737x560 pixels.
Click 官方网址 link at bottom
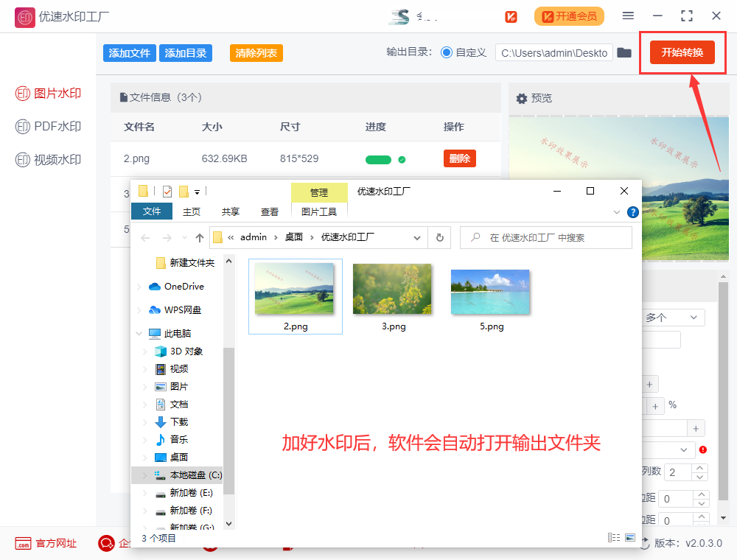pos(46,544)
